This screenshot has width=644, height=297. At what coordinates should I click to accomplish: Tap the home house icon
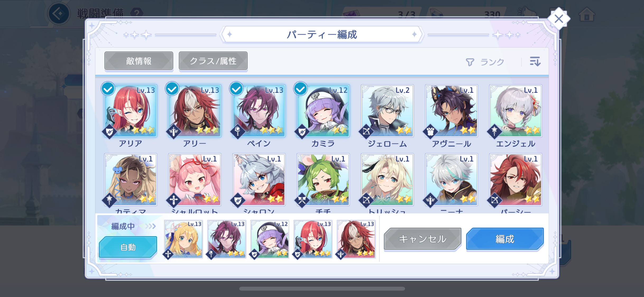[587, 14]
